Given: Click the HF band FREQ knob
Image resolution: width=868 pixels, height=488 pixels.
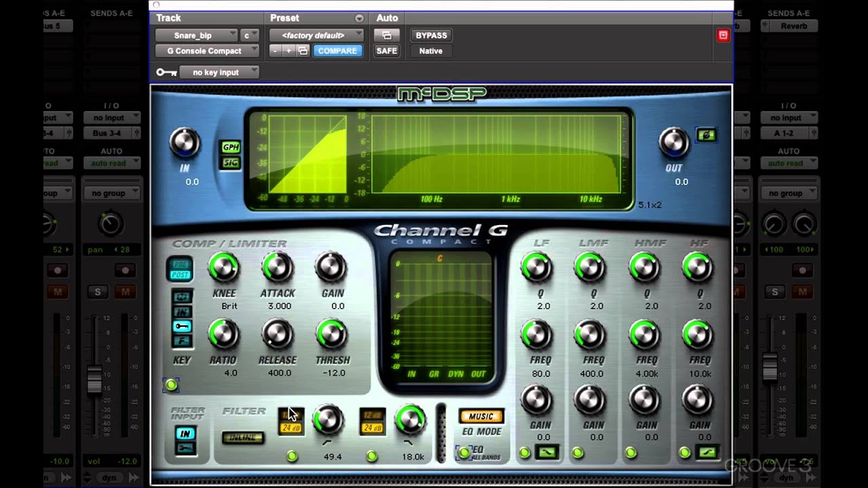Looking at the screenshot, I should click(698, 334).
